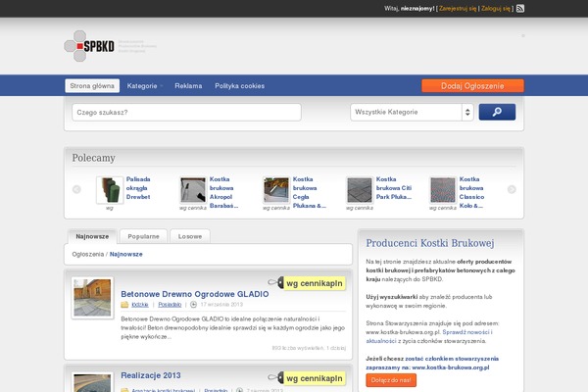Click the Zarejestruj się link
Viewport: 588px width, 392px height.
point(458,8)
